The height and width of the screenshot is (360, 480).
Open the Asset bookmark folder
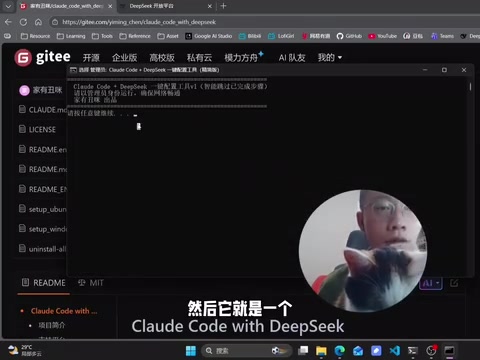[168, 36]
